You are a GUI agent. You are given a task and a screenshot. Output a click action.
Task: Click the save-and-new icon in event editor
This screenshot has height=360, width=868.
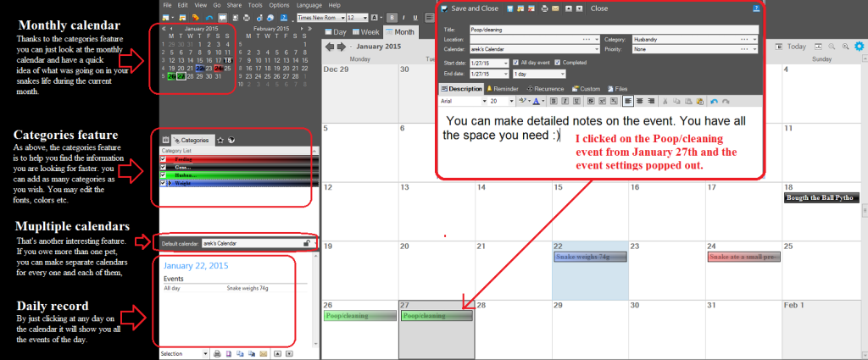click(520, 8)
